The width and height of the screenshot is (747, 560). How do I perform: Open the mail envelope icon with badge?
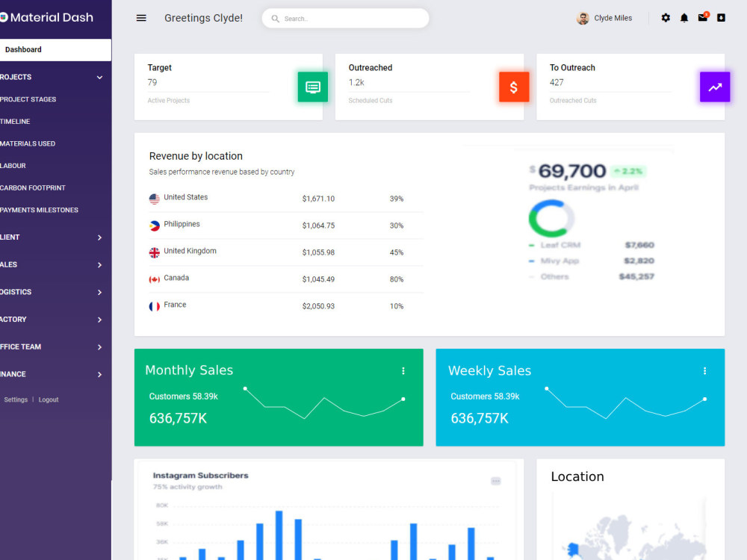point(703,17)
